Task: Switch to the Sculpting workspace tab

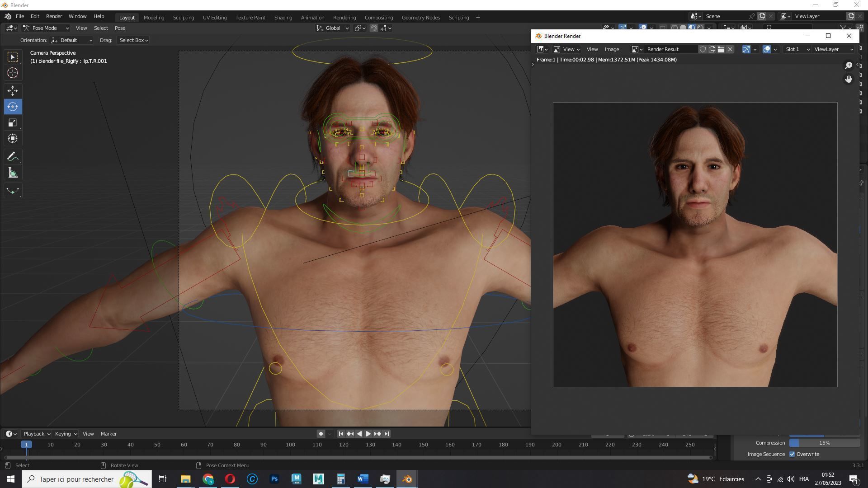Action: [x=184, y=18]
